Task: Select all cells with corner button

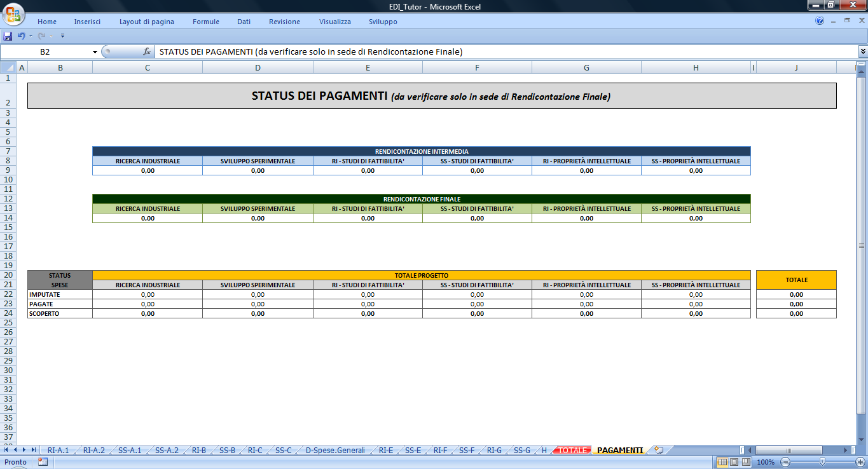Action: click(x=8, y=67)
